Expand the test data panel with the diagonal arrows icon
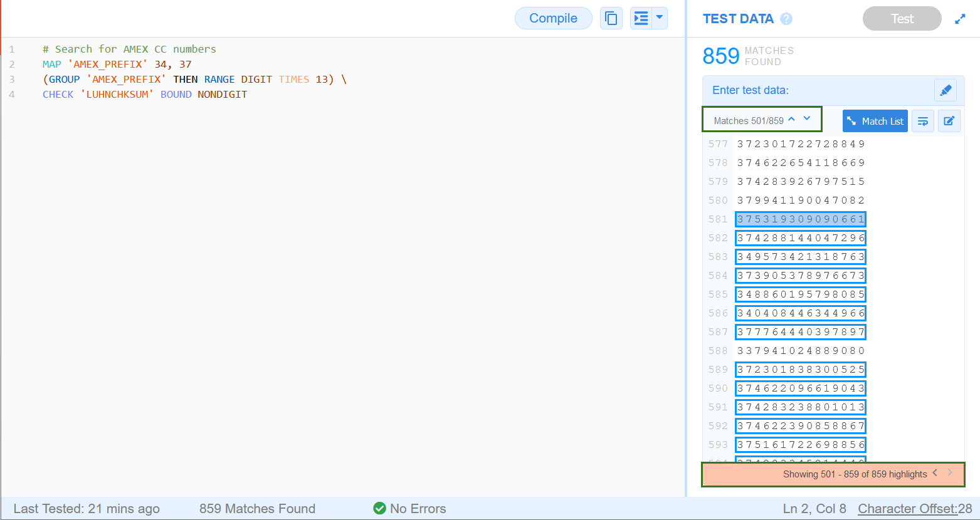Viewport: 980px width, 520px height. click(x=960, y=19)
